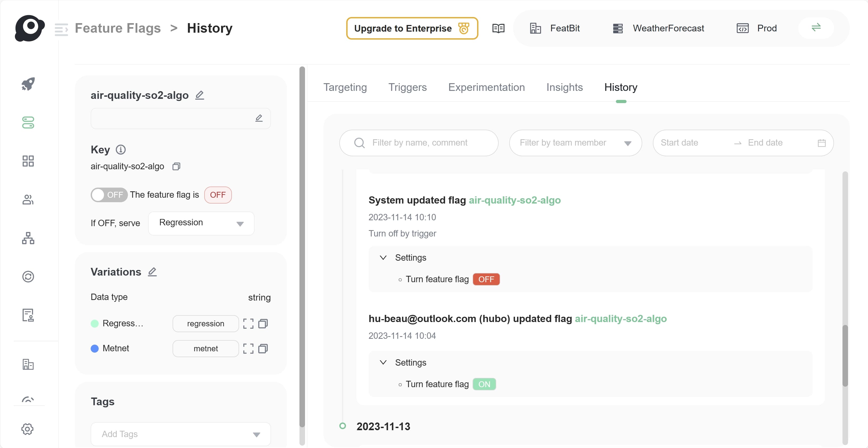The image size is (868, 448).
Task: Click the edit pencil beside the flag name
Action: [200, 95]
